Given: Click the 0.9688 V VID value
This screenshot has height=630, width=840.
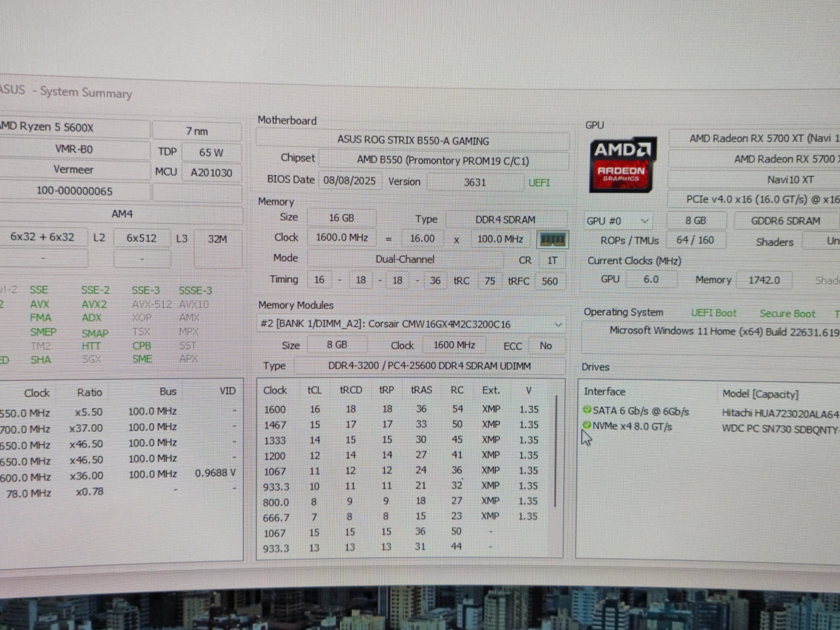Looking at the screenshot, I should pyautogui.click(x=215, y=473).
